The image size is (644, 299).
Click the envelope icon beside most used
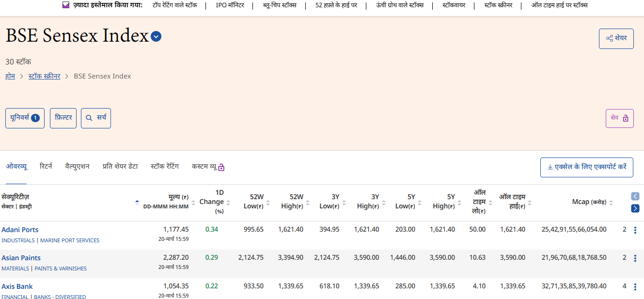(66, 5)
